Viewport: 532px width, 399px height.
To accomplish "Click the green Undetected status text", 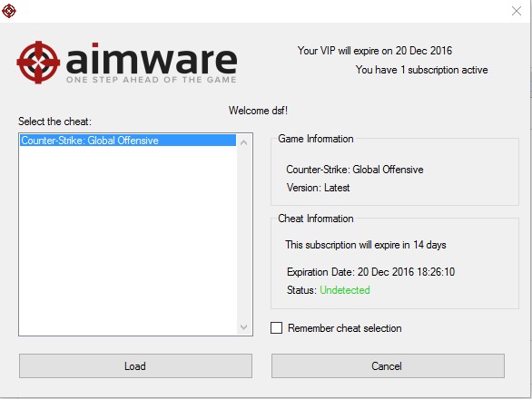I will [x=345, y=290].
